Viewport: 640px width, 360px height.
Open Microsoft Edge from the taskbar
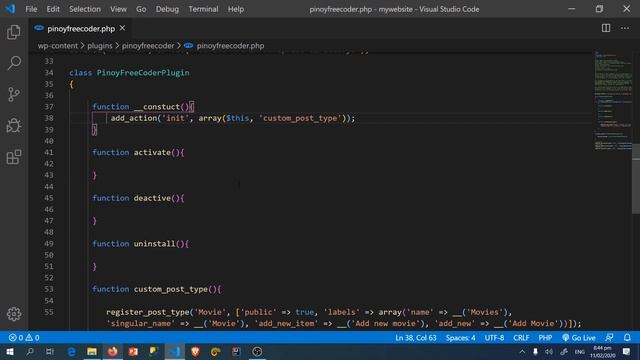pyautogui.click(x=71, y=351)
